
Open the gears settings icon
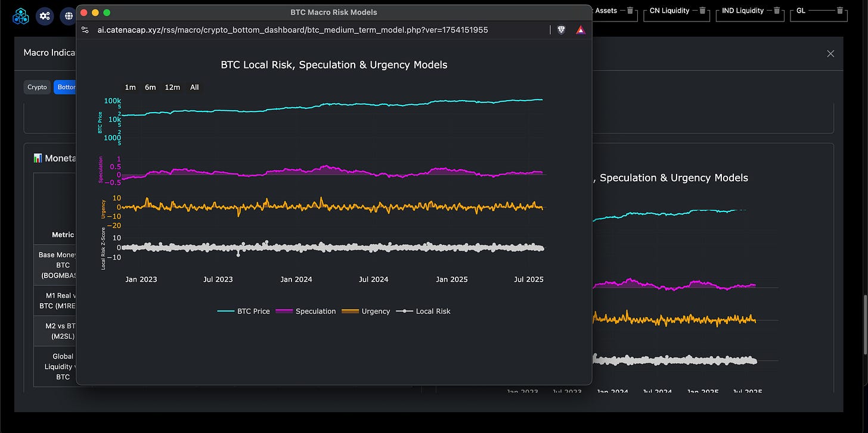click(45, 15)
